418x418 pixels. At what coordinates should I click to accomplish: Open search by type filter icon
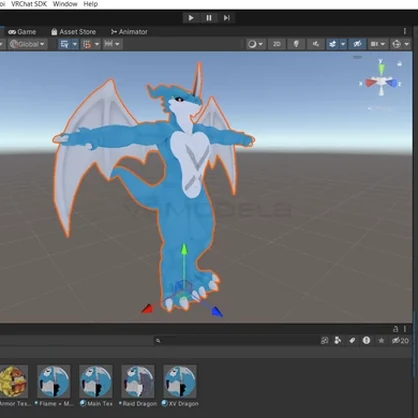pos(338,340)
